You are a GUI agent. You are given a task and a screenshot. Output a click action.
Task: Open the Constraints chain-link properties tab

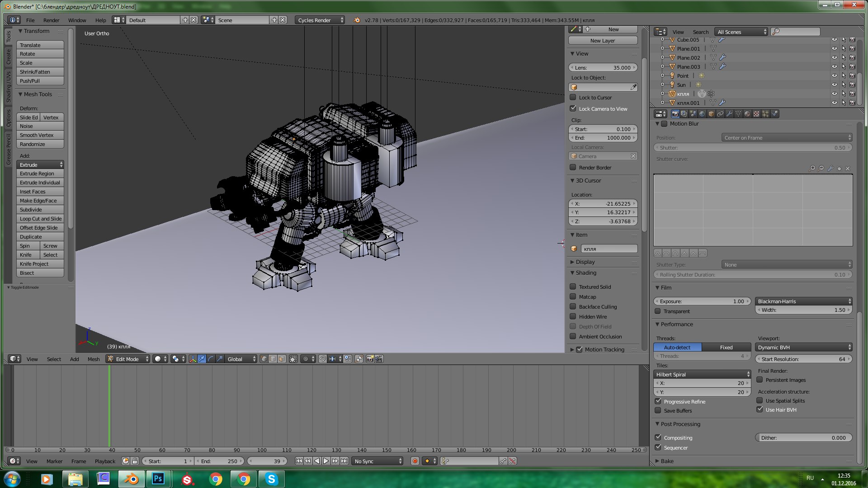coord(720,114)
